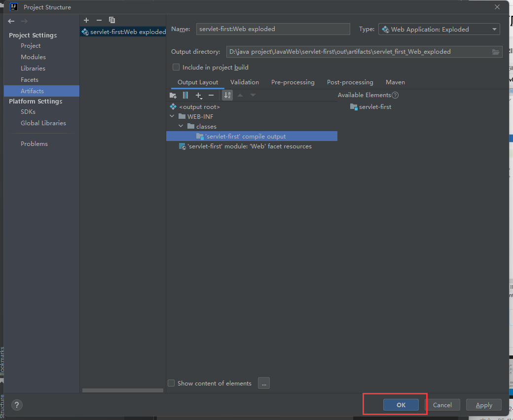Collapse the classes folder node
The width and height of the screenshot is (513, 420).
[181, 127]
